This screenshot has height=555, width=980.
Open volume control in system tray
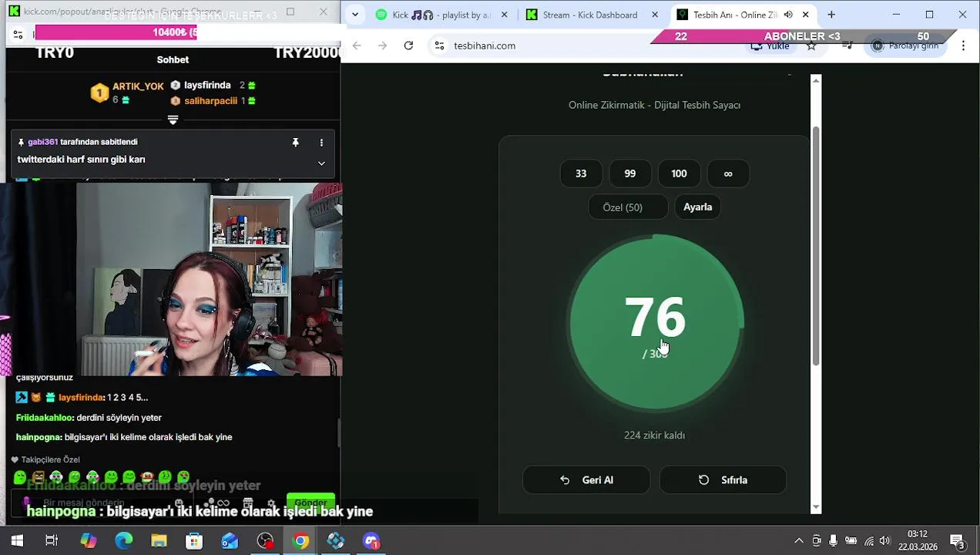[885, 541]
